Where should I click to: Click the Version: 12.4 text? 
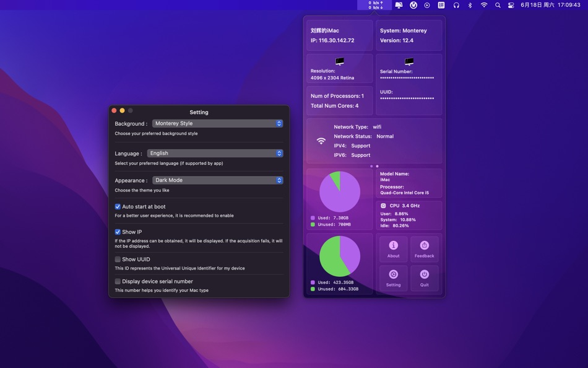tap(396, 40)
